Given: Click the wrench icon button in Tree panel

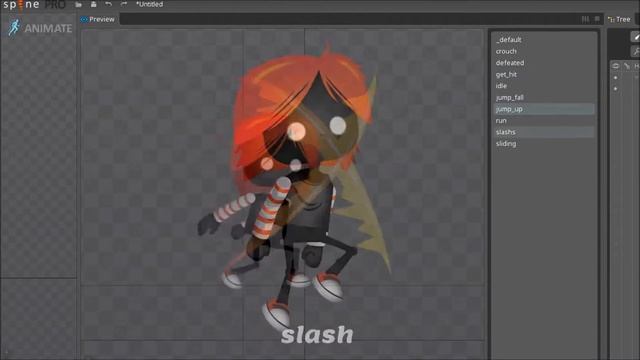Looking at the screenshot, I should [x=636, y=51].
